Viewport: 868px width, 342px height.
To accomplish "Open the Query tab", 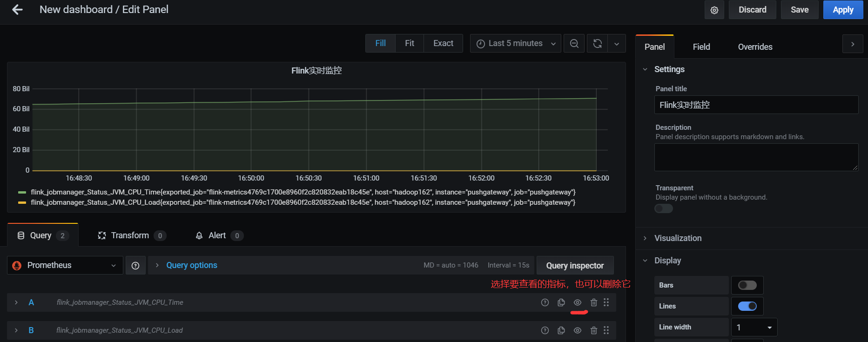I will (43, 235).
